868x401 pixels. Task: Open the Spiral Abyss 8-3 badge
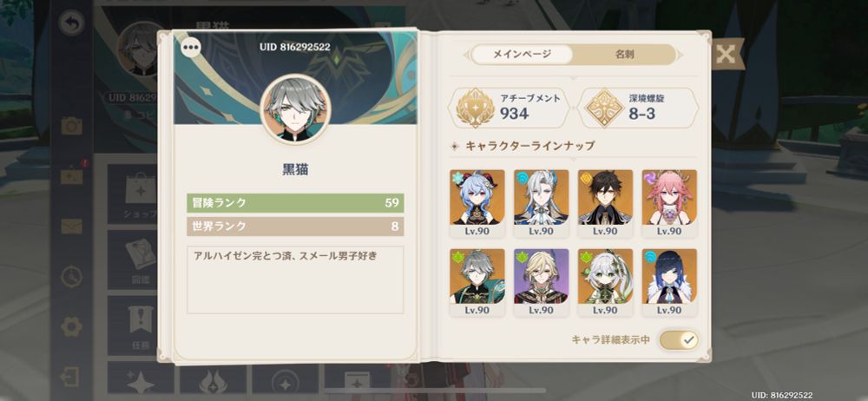click(638, 108)
